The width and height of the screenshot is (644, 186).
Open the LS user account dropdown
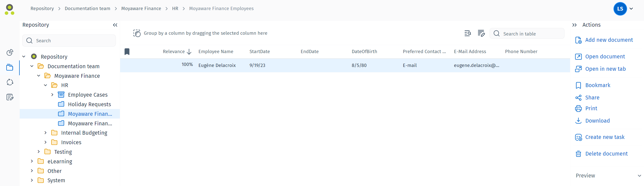click(623, 9)
